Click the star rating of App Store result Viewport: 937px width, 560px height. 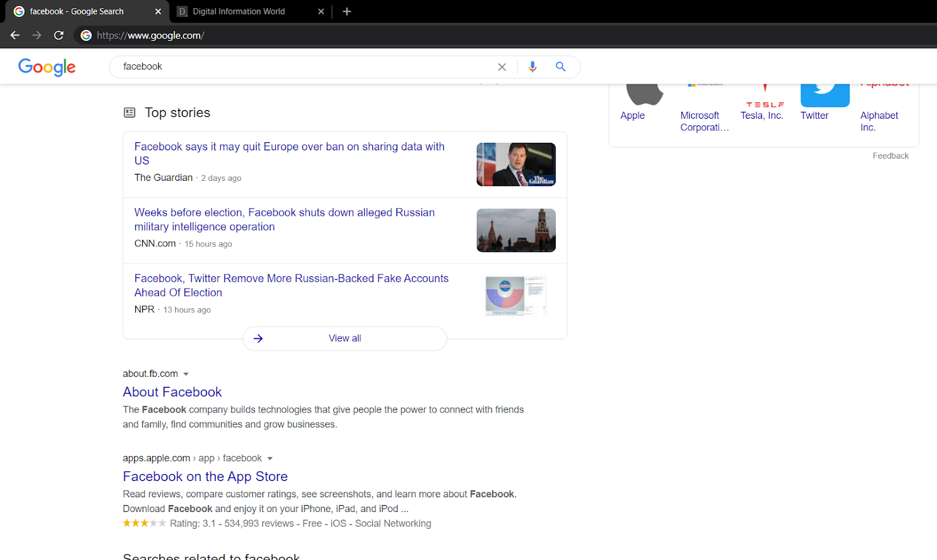coord(144,523)
